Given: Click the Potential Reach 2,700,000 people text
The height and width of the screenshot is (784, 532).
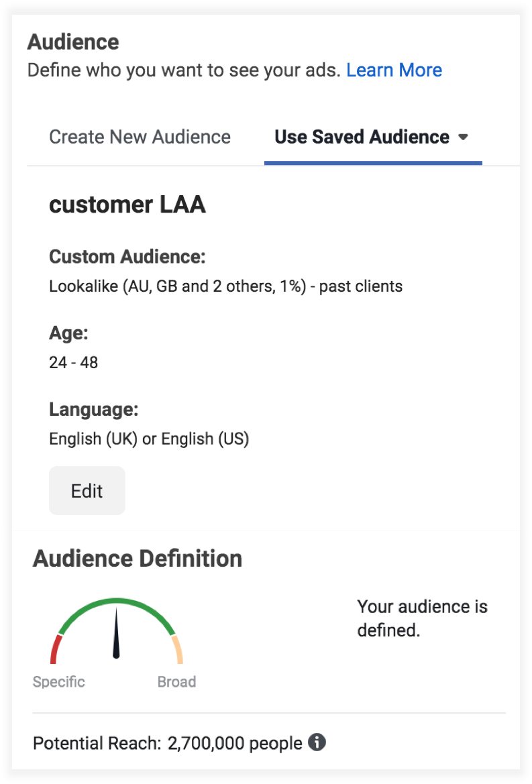Looking at the screenshot, I should (x=168, y=743).
